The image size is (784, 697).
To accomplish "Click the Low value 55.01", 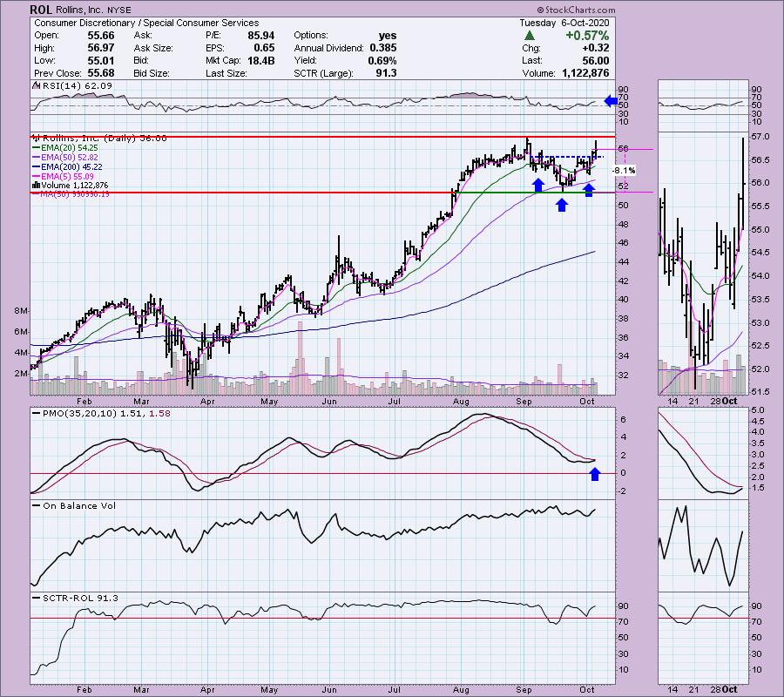I will (101, 60).
